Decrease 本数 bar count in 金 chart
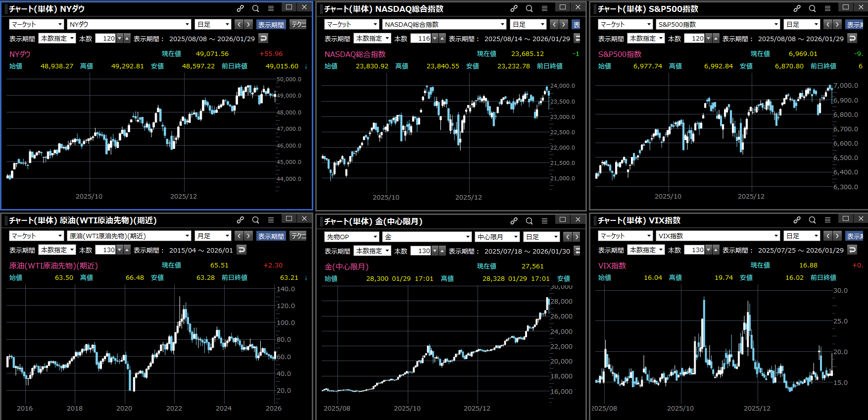Image resolution: width=868 pixels, height=420 pixels. pyautogui.click(x=435, y=251)
